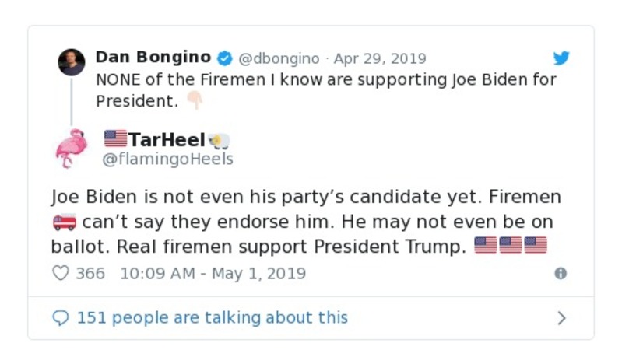Click the blue speech bubble reply icon
Viewport: 622px width, 364px height.
pos(61,318)
